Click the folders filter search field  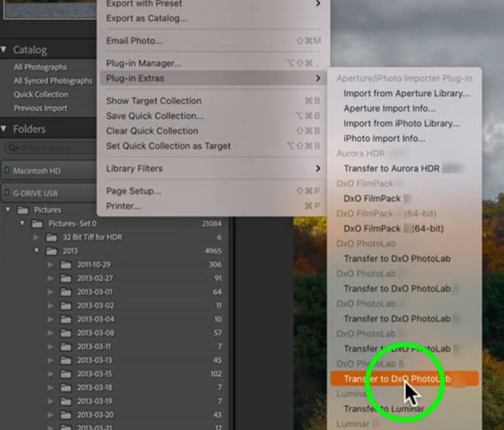click(50, 148)
